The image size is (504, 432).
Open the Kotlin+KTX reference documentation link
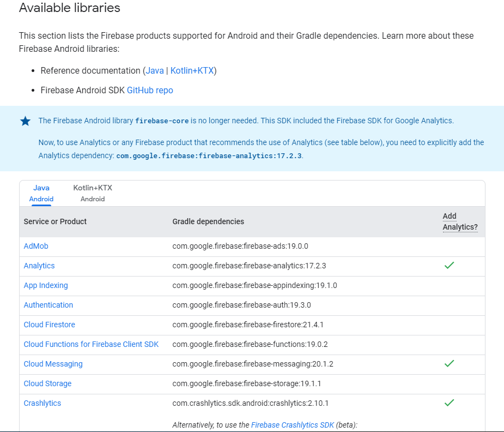pyautogui.click(x=192, y=71)
